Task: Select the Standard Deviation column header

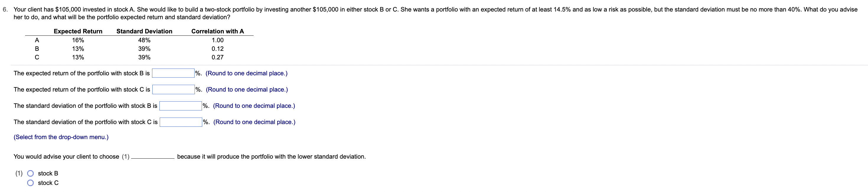Action: pyautogui.click(x=144, y=31)
